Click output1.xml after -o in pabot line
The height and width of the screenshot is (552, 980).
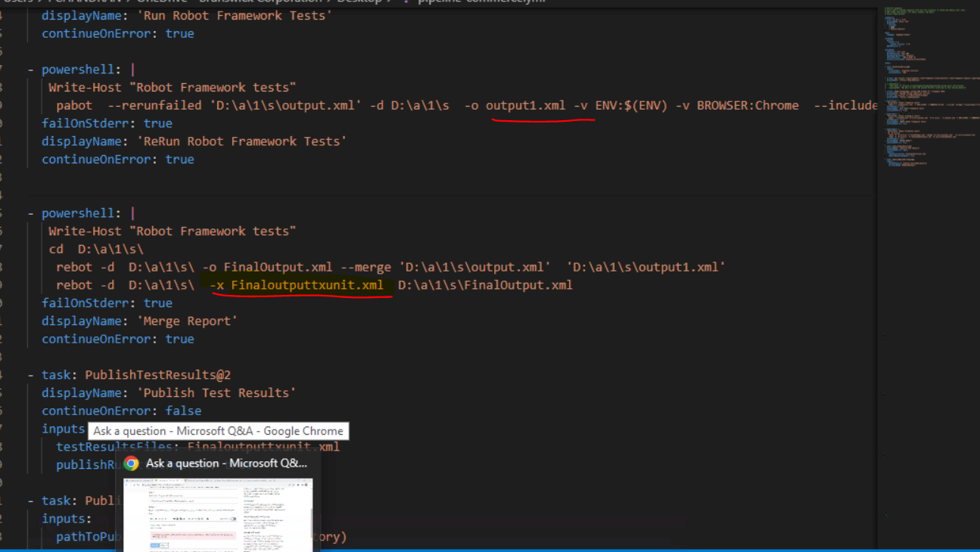[525, 105]
